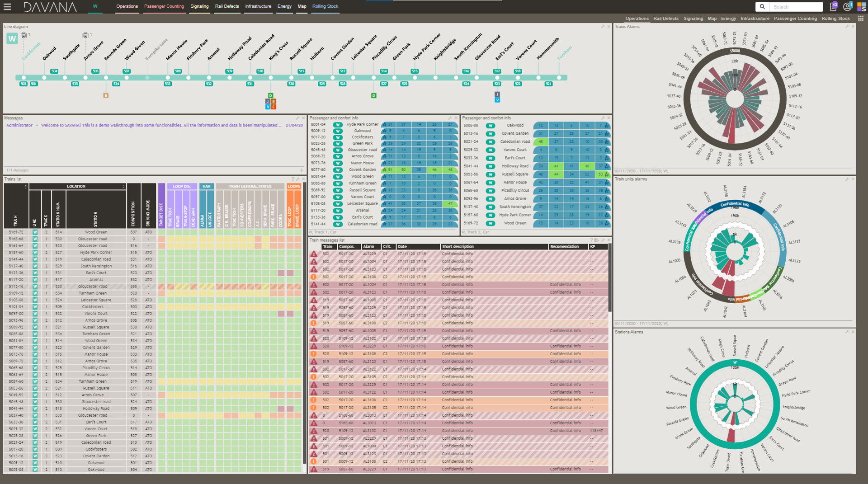Click tan B badge under Bounds Green
868x484 pixels.
click(106, 95)
